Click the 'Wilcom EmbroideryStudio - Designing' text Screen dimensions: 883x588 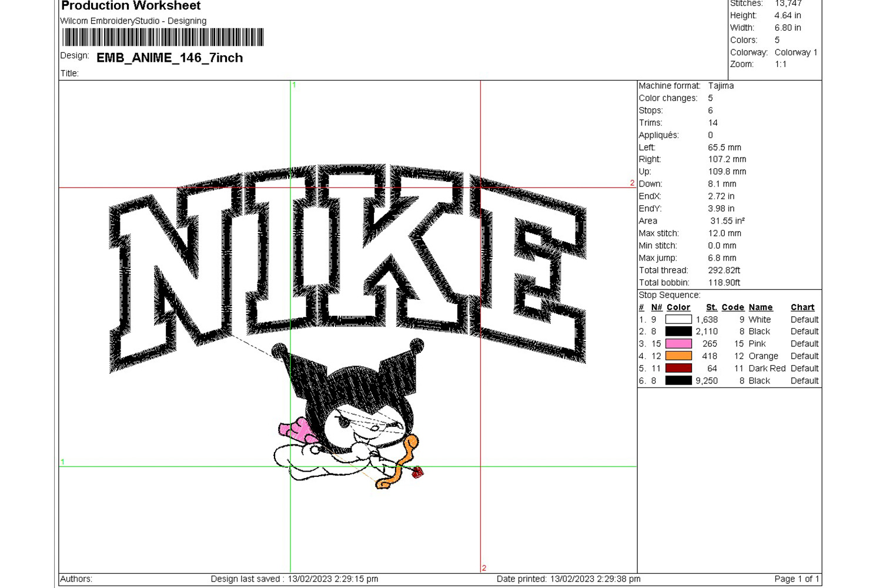coord(133,21)
